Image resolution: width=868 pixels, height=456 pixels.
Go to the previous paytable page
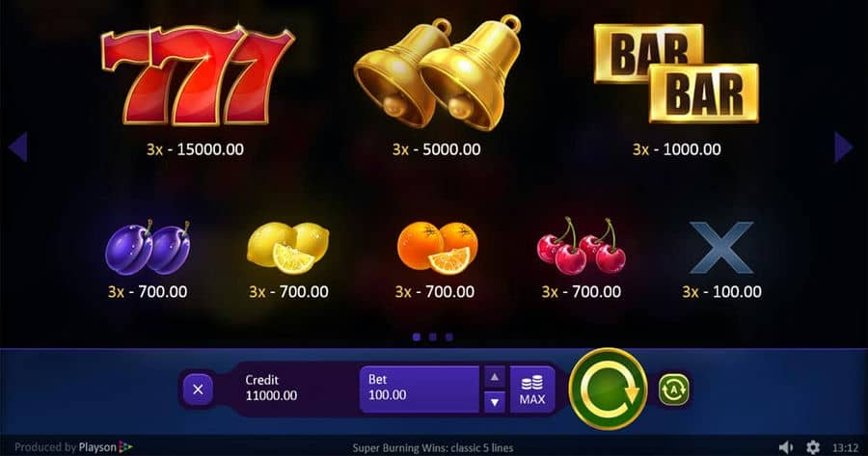click(18, 147)
